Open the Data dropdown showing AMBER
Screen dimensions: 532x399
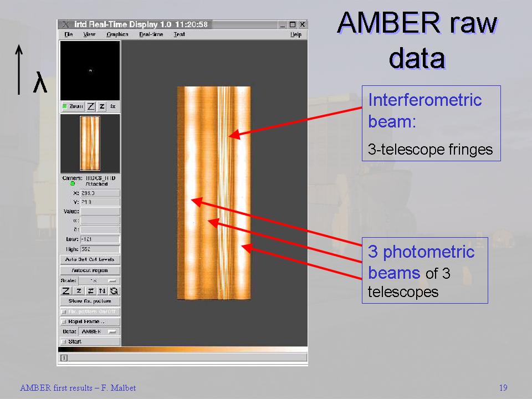point(99,331)
